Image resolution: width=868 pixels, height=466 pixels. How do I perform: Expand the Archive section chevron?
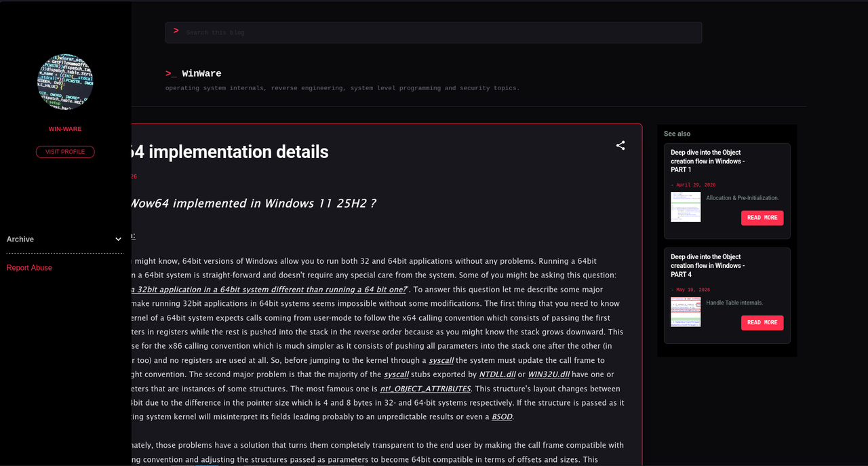[119, 239]
